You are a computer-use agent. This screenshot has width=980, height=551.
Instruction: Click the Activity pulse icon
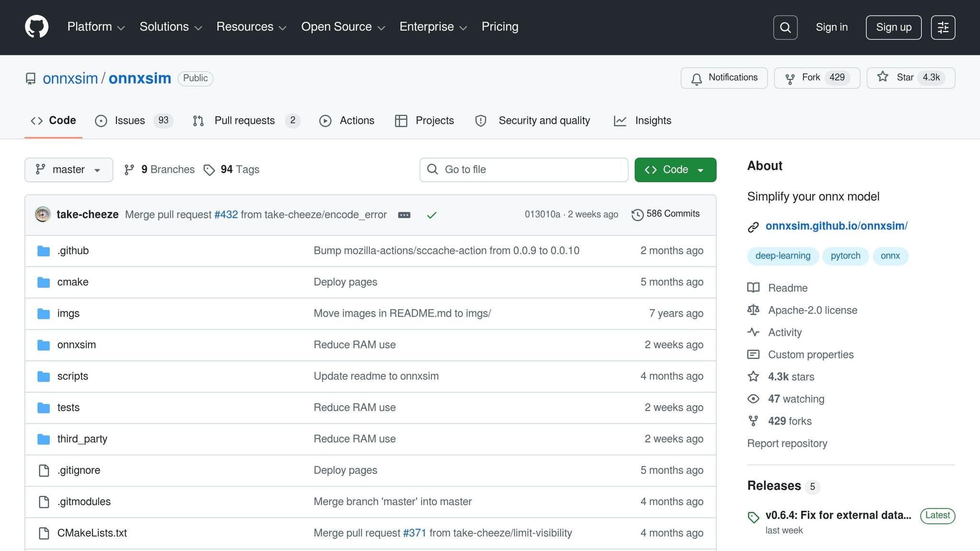pyautogui.click(x=753, y=332)
